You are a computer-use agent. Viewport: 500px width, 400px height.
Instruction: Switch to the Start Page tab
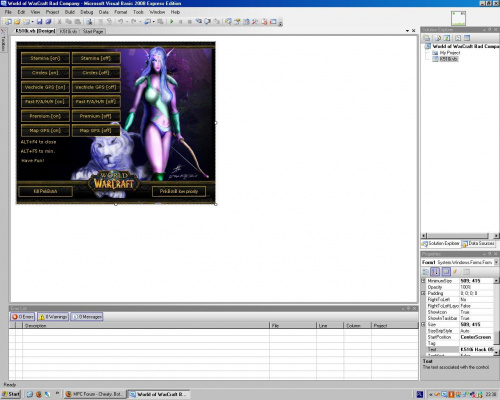93,31
